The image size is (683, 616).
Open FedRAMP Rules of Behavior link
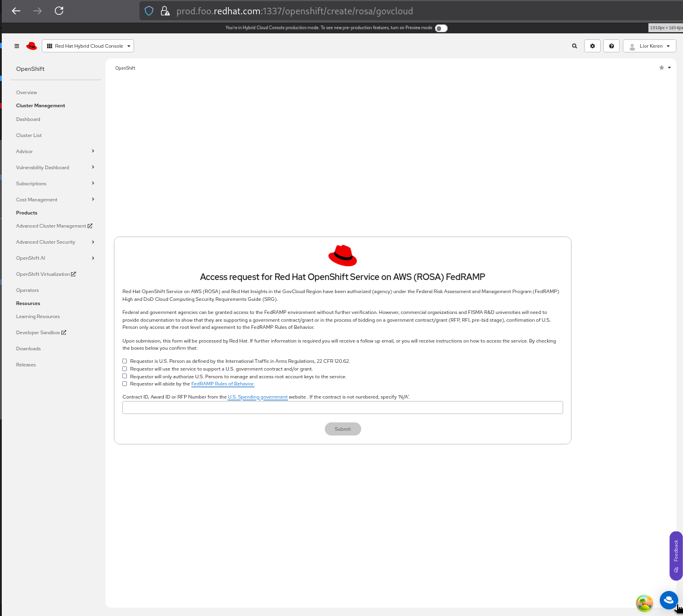[x=222, y=384]
